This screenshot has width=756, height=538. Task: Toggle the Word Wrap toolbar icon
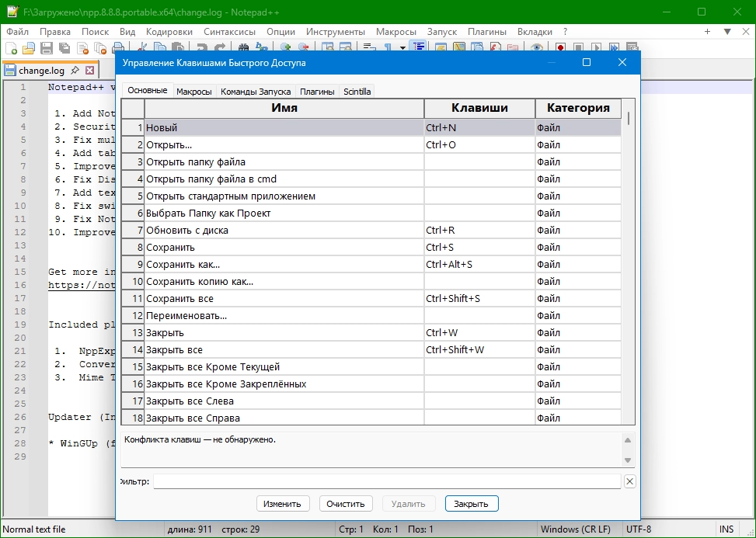[370, 47]
